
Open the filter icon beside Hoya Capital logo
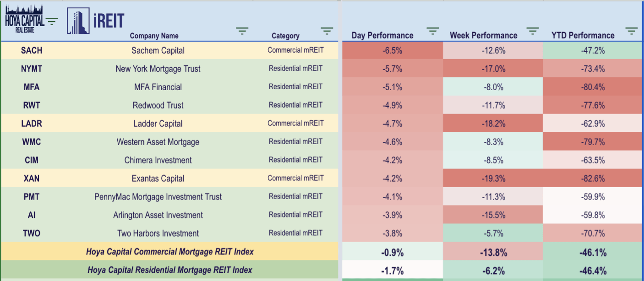[x=52, y=21]
